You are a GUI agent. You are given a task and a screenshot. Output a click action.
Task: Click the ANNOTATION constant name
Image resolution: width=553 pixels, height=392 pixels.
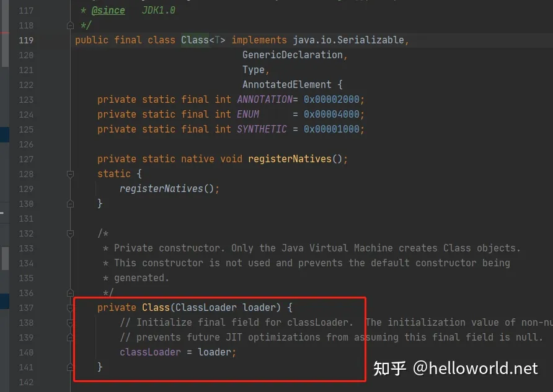265,99
